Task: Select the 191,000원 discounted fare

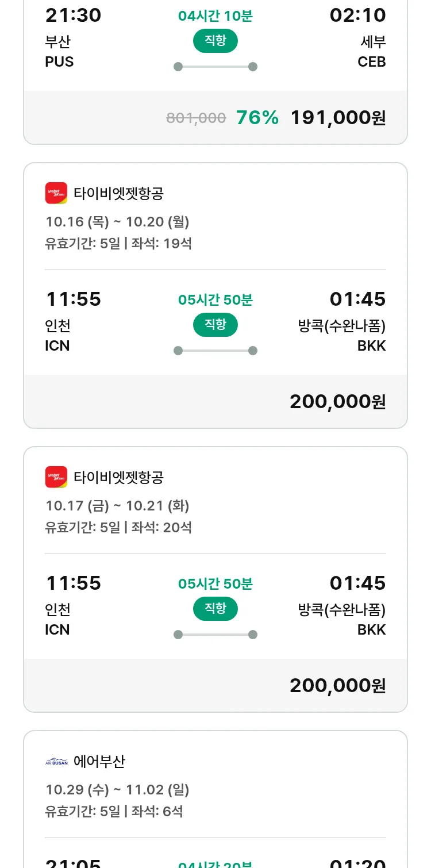Action: pyautogui.click(x=338, y=118)
